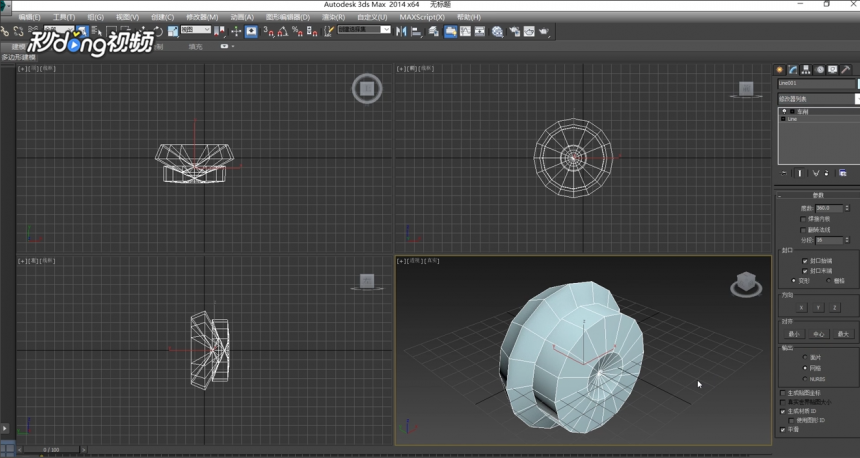The image size is (860, 458).
Task: Open the MAXScript(X) menu
Action: pyautogui.click(x=422, y=18)
